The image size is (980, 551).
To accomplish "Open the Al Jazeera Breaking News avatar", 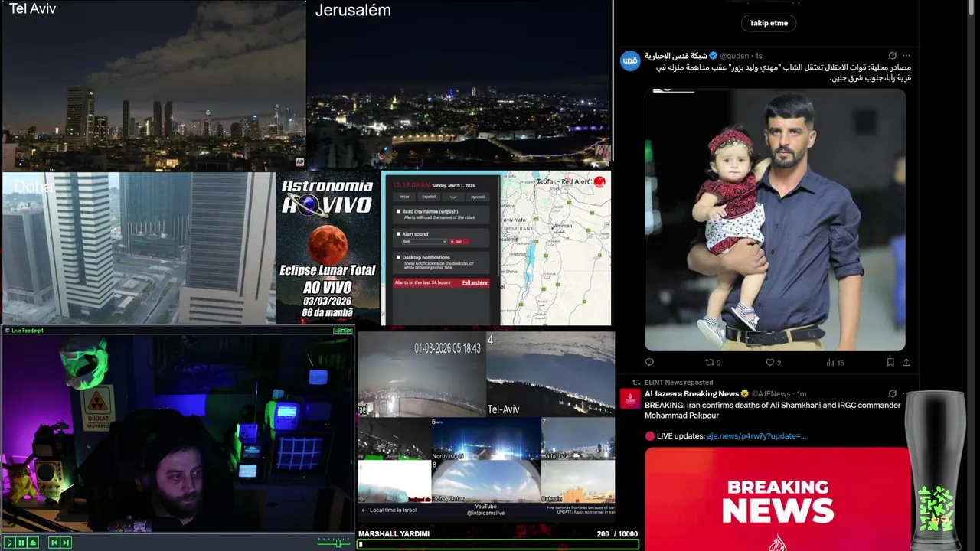I will click(x=630, y=399).
